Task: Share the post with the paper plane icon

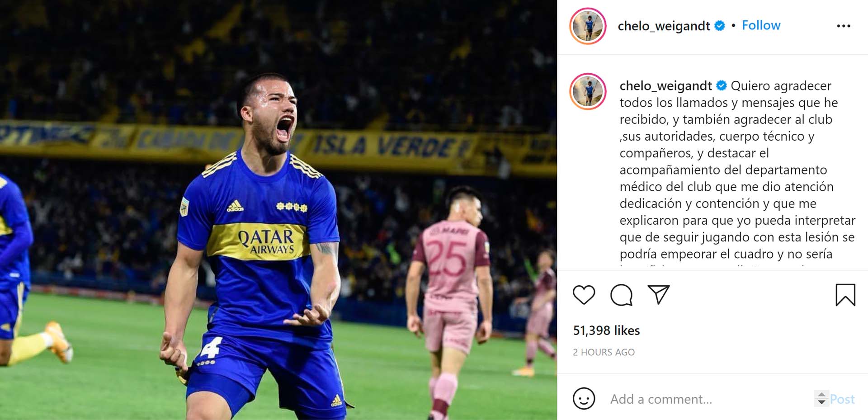Action: coord(658,295)
